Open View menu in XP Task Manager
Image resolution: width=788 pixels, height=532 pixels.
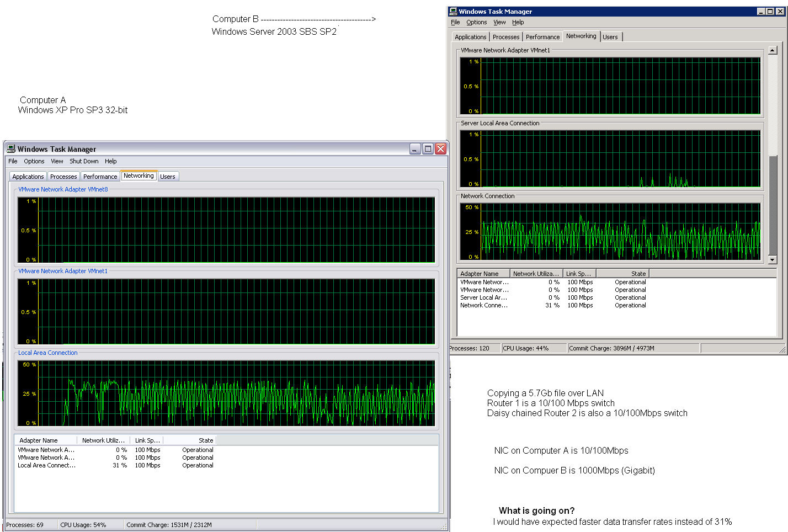coord(57,161)
